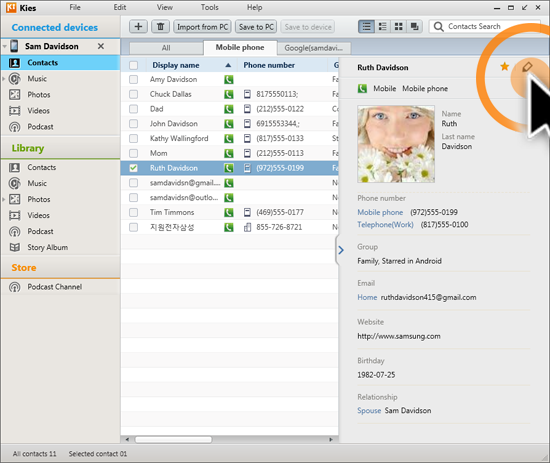Switch to detailed list view mode
Viewport: 550px width, 463px height.
point(383,27)
